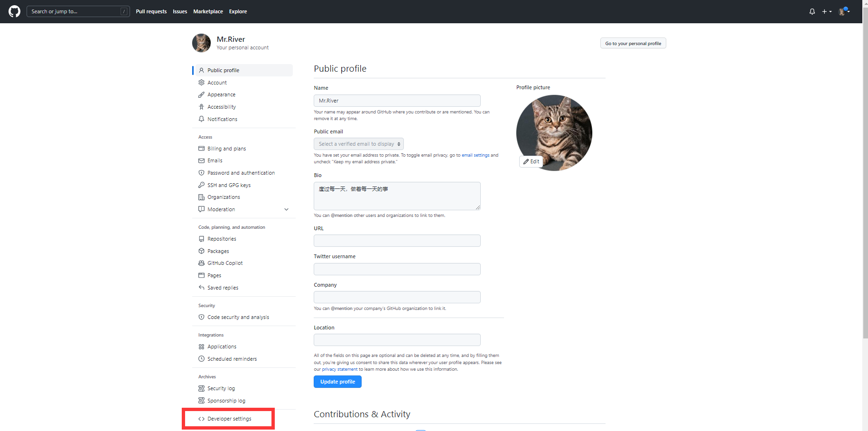Screen dimensions: 868x431
Task: Click the SSH and GPG keys key icon
Action: 201,185
